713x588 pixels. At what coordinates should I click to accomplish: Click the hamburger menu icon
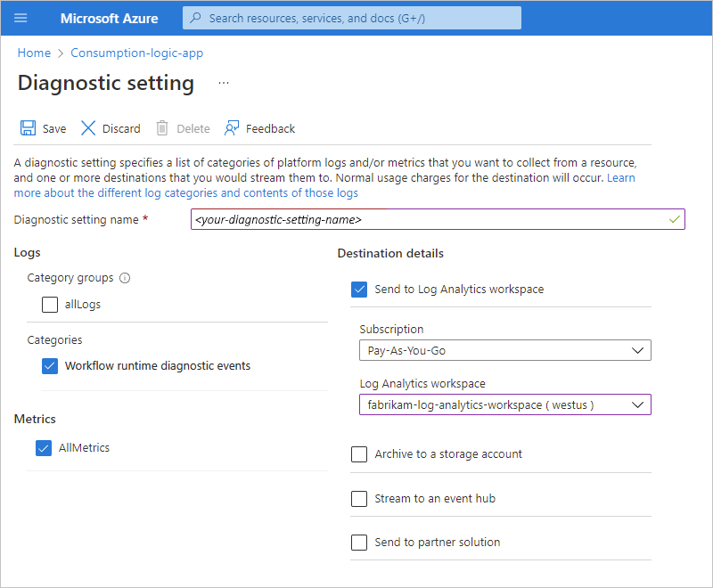coord(20,18)
